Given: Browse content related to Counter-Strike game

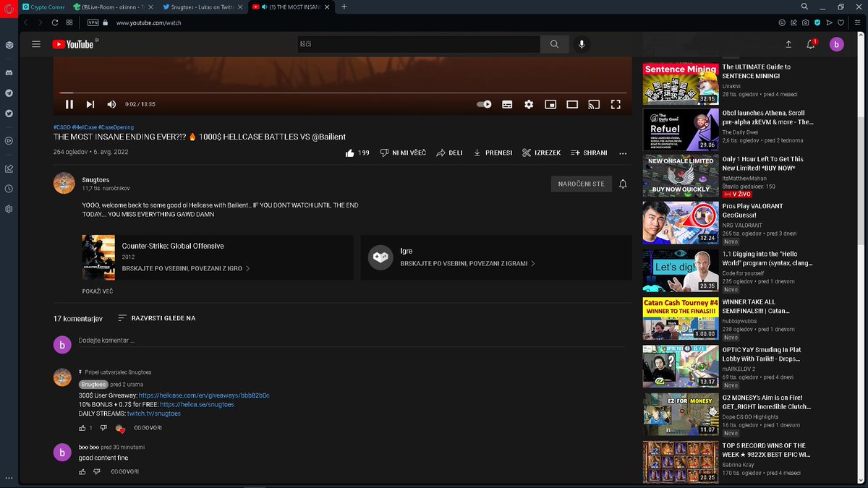Looking at the screenshot, I should 186,267.
